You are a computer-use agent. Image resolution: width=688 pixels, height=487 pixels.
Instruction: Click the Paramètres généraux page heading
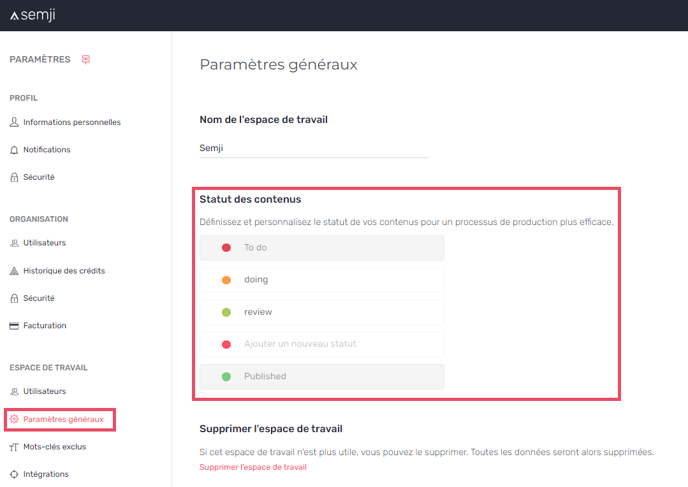tap(279, 65)
